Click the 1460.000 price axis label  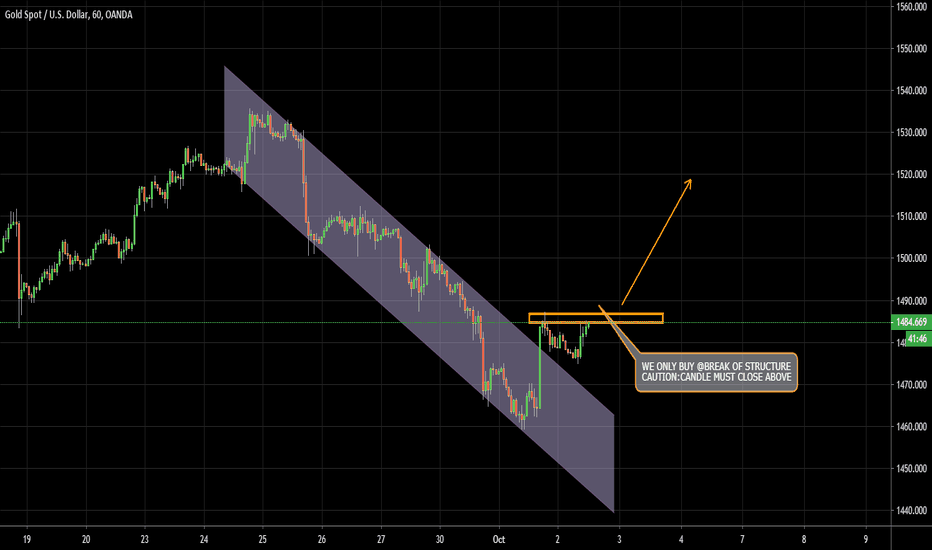911,427
